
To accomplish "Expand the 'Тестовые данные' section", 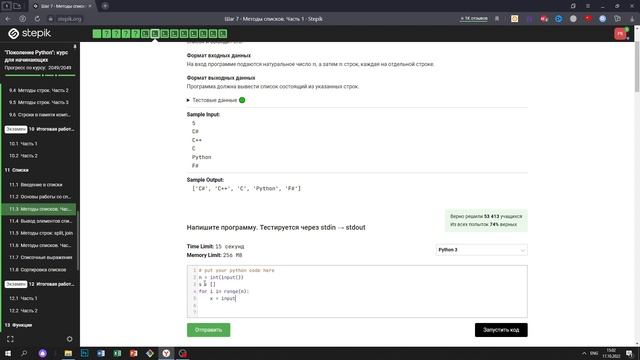I will point(215,100).
